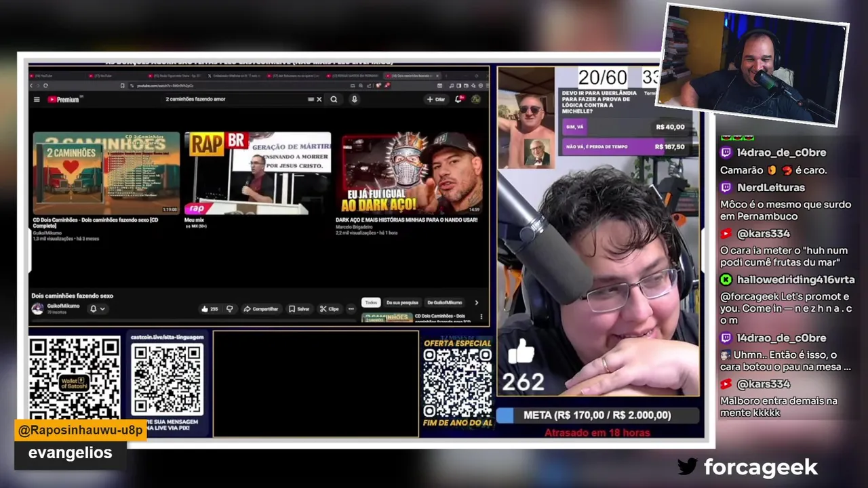This screenshot has width=868, height=488.
Task: Open the on-screen keyboard icon in search box
Action: point(311,100)
